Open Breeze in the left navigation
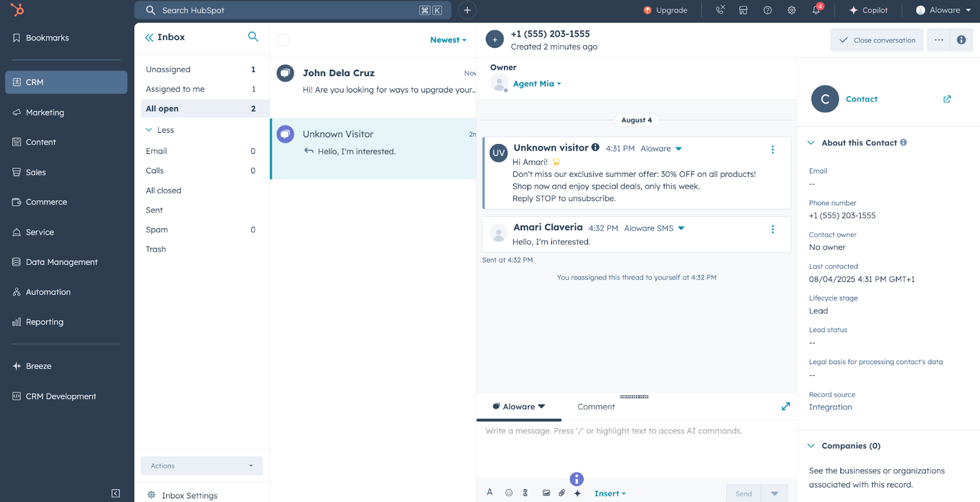 tap(32, 366)
